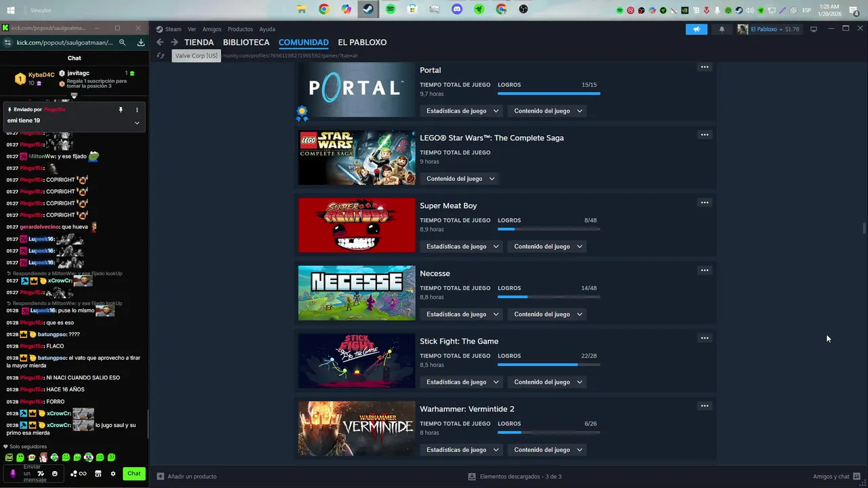Open options menu for Warhammer: Vermintide 2
This screenshot has width=868, height=488.
pyautogui.click(x=705, y=406)
